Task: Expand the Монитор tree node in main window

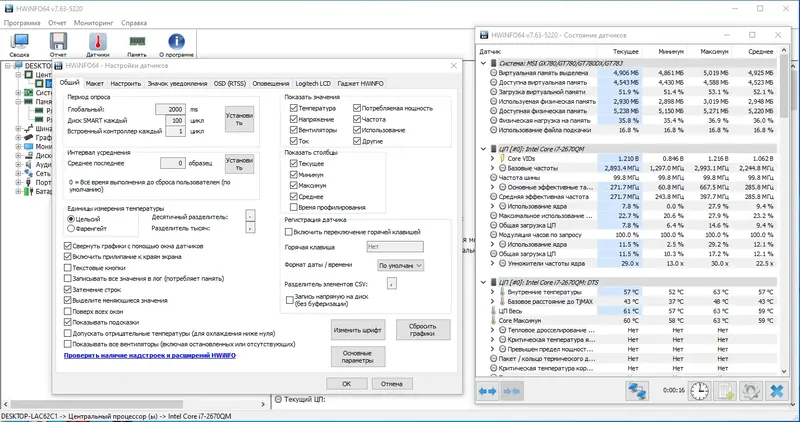Action: pyautogui.click(x=18, y=146)
